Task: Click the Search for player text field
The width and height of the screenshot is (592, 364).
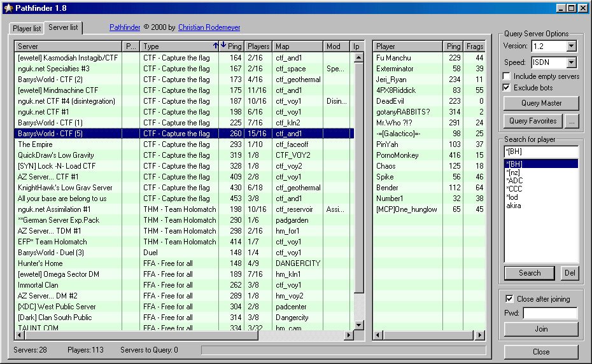Action: pos(541,151)
